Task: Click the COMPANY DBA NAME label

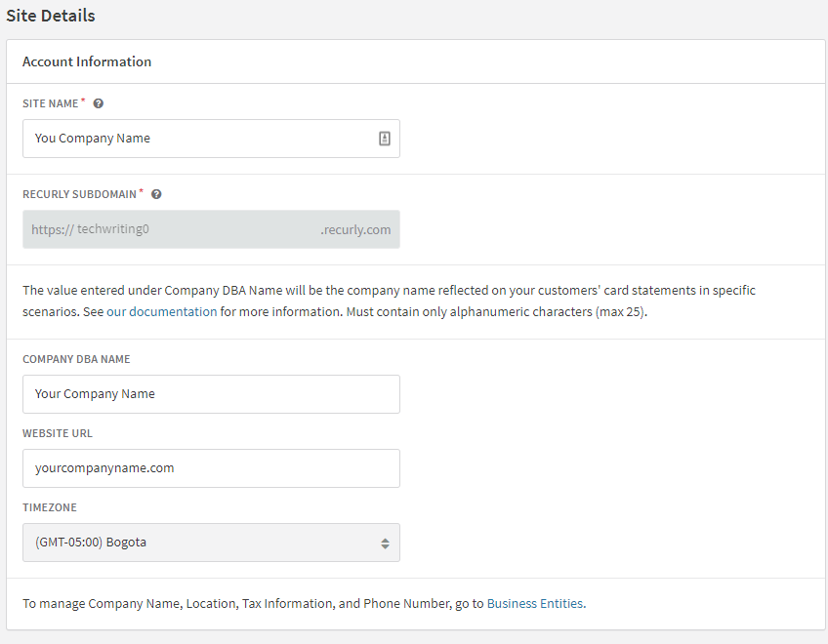Action: pyautogui.click(x=76, y=359)
